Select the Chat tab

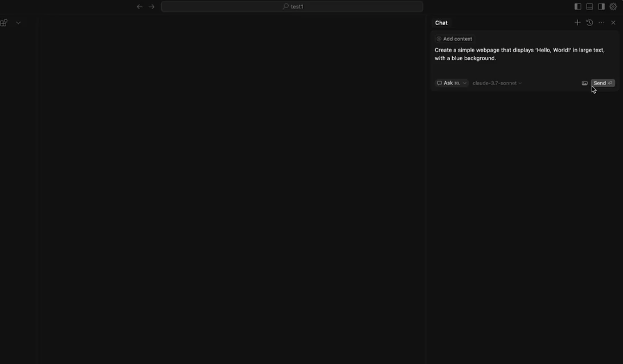click(x=441, y=23)
